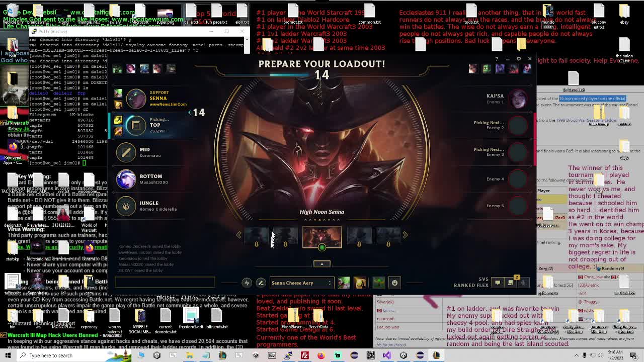Open FileZilla from the taskbar
The height and width of the screenshot is (362, 644).
[x=304, y=355]
